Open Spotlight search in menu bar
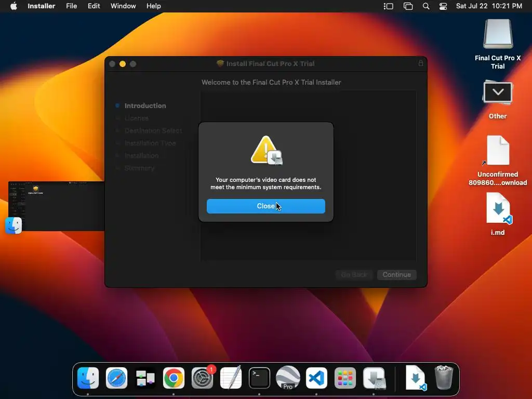532x399 pixels. pyautogui.click(x=426, y=6)
